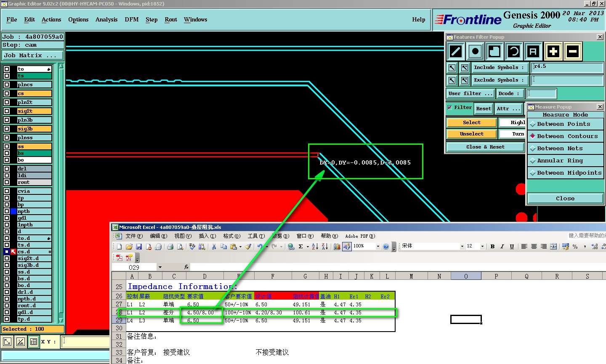Open Excel zoom 100% dropdown

(378, 247)
